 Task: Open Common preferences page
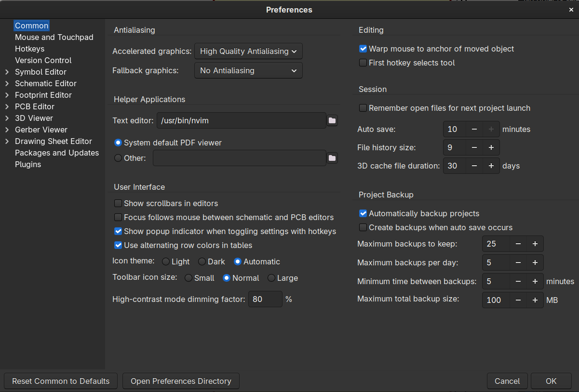click(x=32, y=26)
